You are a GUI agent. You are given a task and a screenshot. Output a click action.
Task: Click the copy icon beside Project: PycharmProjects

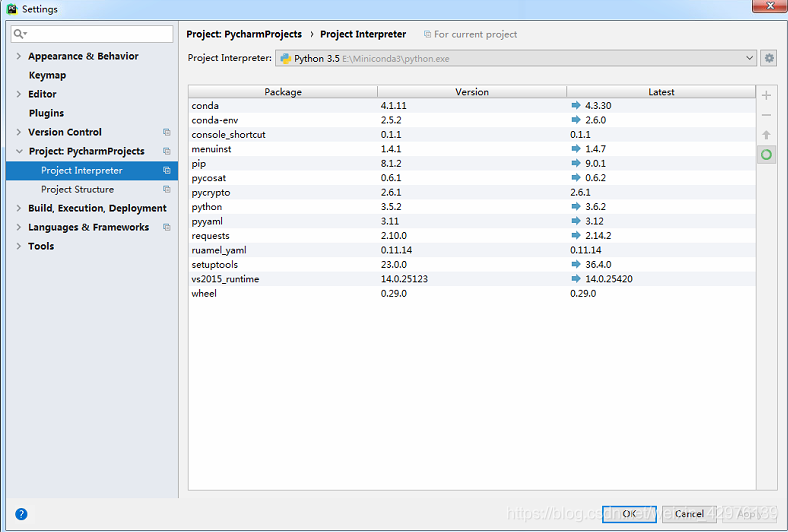click(x=167, y=151)
